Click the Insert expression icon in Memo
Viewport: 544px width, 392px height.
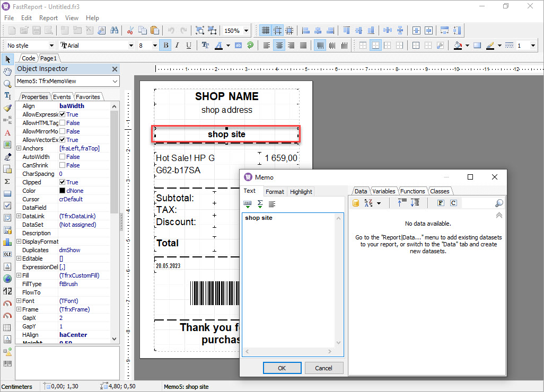248,204
